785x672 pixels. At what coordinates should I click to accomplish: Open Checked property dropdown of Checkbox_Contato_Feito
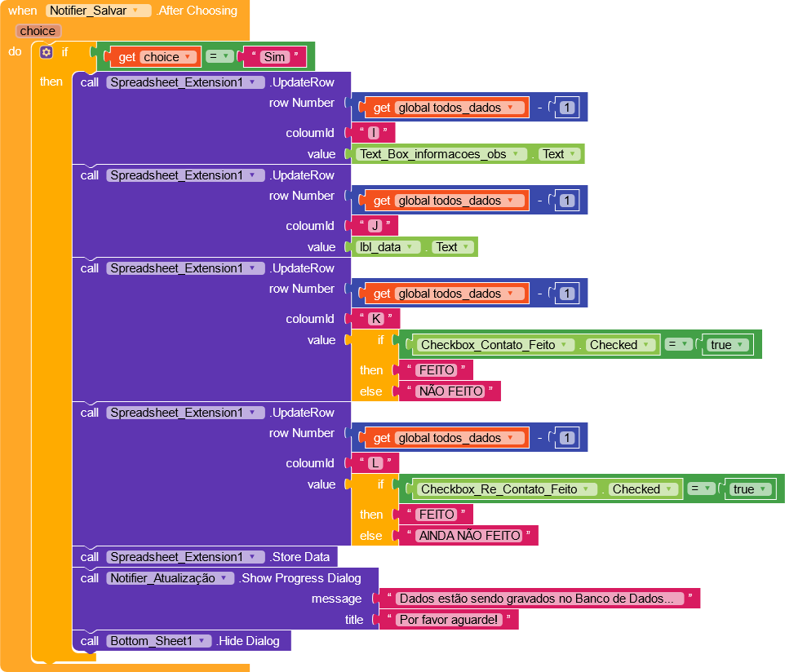pyautogui.click(x=621, y=345)
